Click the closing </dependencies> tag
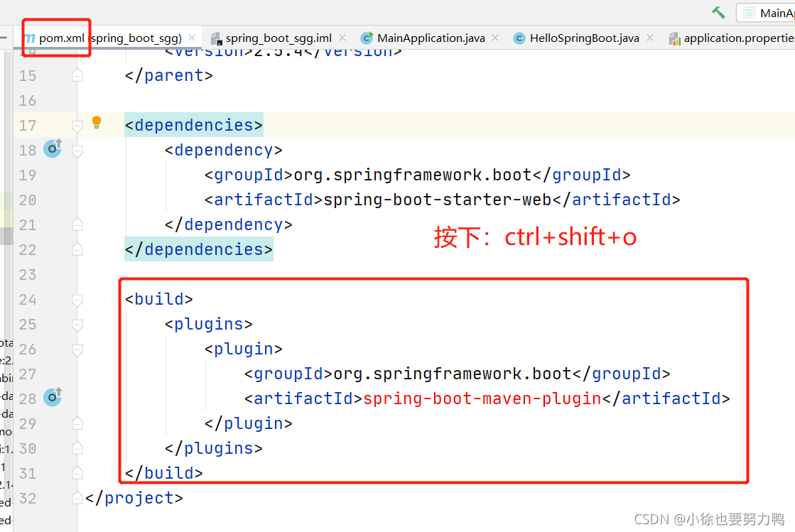 (x=199, y=249)
